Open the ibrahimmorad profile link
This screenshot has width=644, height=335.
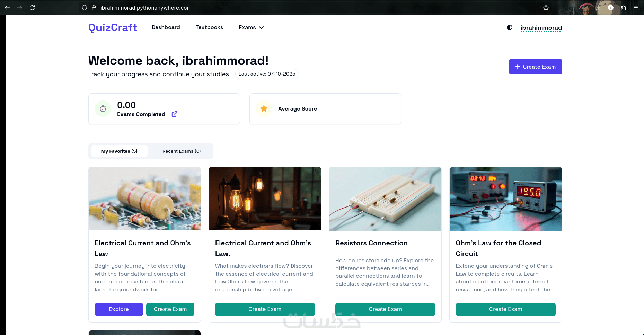point(541,28)
